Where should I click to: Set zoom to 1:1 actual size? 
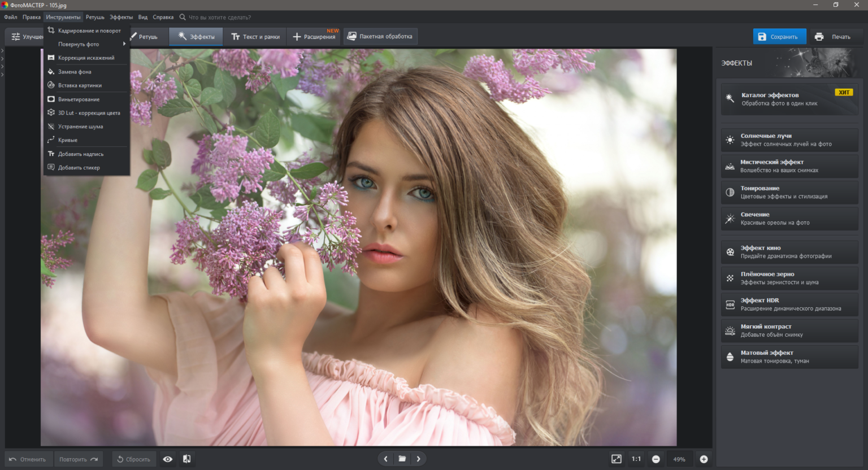tap(636, 459)
